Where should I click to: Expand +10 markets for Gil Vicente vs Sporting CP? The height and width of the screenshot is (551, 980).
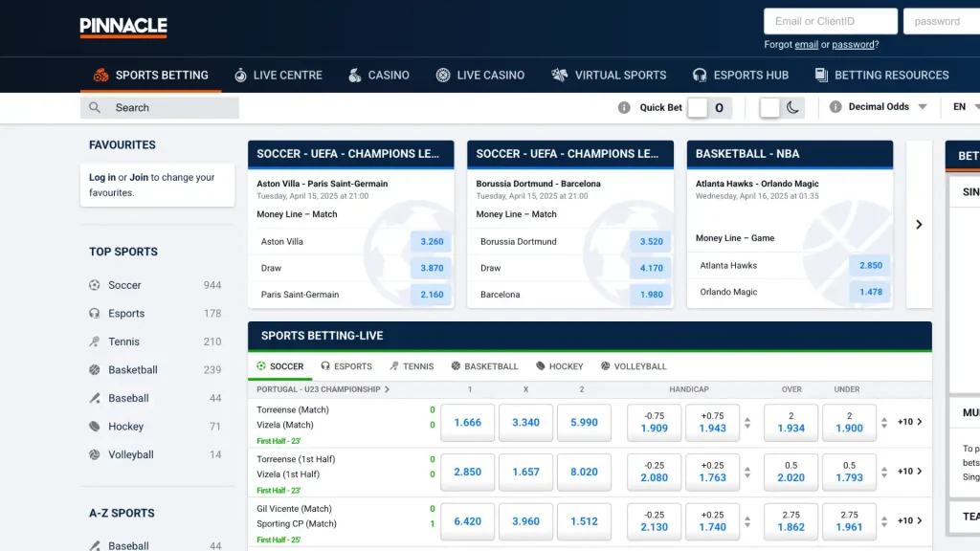[x=910, y=520]
